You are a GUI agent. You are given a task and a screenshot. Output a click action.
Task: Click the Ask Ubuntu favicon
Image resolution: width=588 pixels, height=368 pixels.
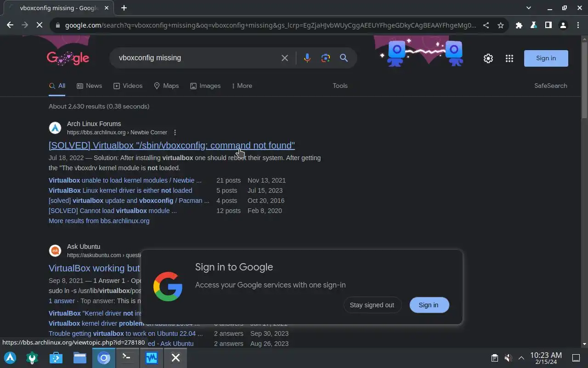click(55, 251)
